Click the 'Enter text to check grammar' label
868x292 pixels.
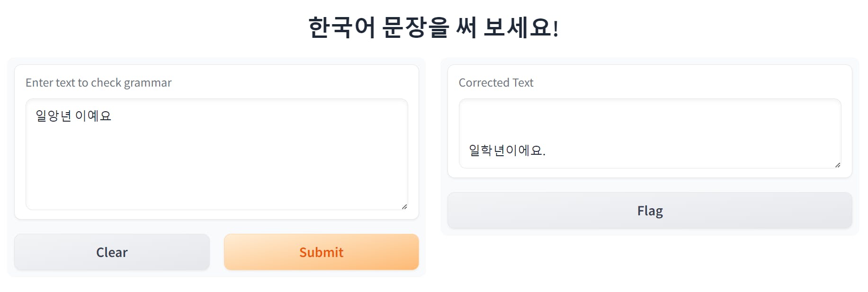(98, 83)
